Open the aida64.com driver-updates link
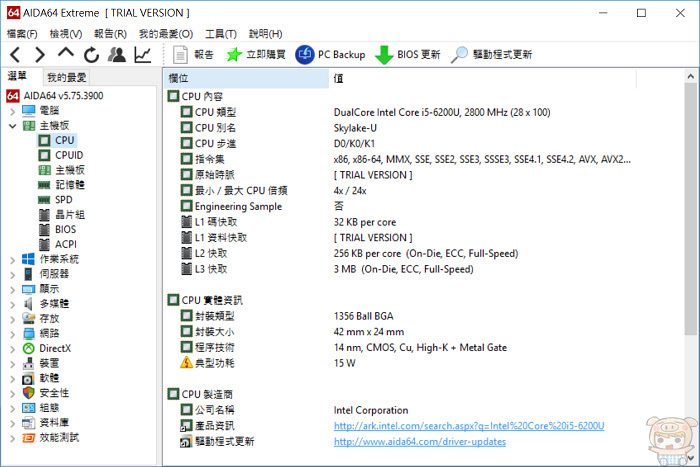This screenshot has height=467, width=700. pos(420,442)
